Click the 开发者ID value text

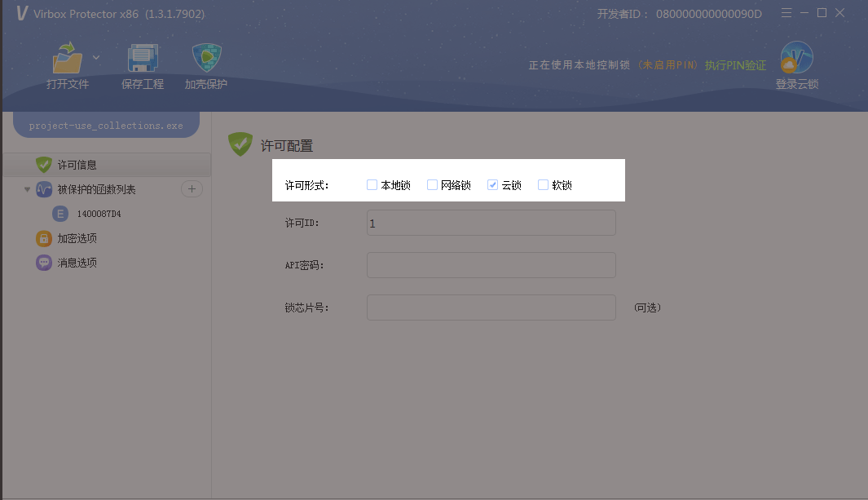[708, 14]
